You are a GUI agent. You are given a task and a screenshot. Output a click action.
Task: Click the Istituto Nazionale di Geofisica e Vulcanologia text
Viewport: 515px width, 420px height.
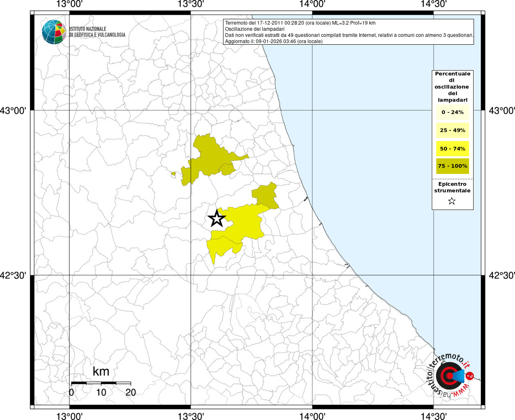click(97, 32)
